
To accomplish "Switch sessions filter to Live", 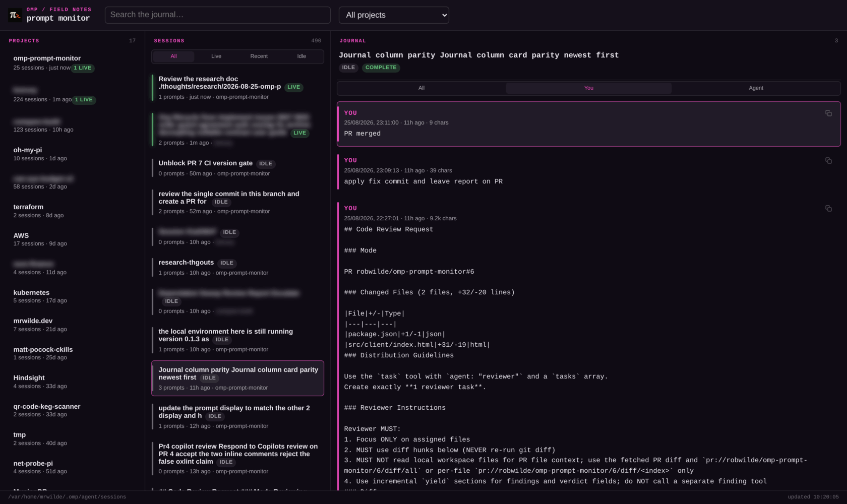I will [x=216, y=56].
